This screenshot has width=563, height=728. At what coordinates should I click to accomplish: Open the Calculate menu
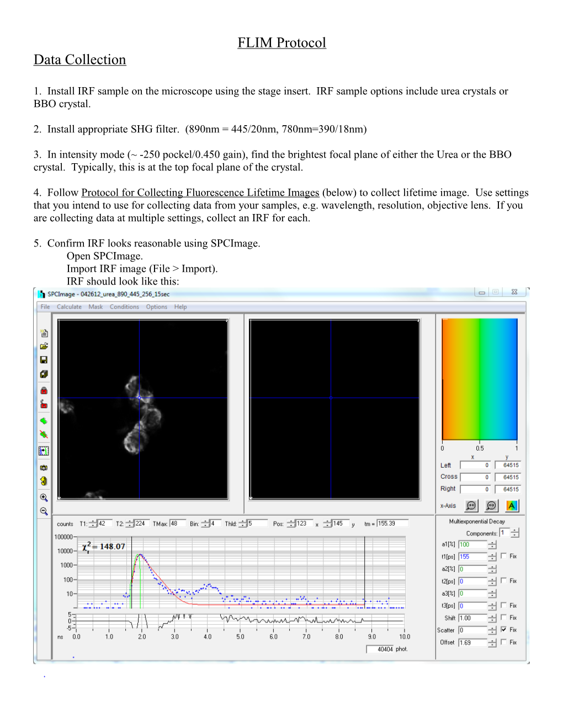[69, 307]
